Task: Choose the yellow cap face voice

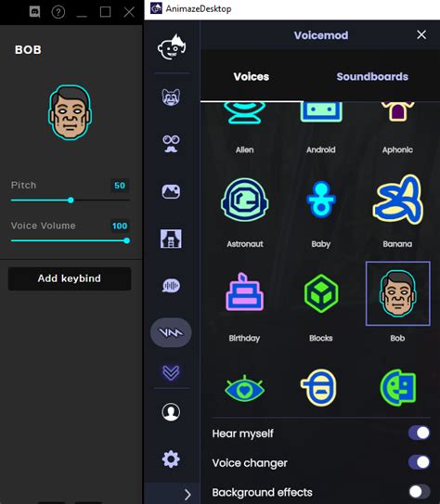Action: pos(318,388)
